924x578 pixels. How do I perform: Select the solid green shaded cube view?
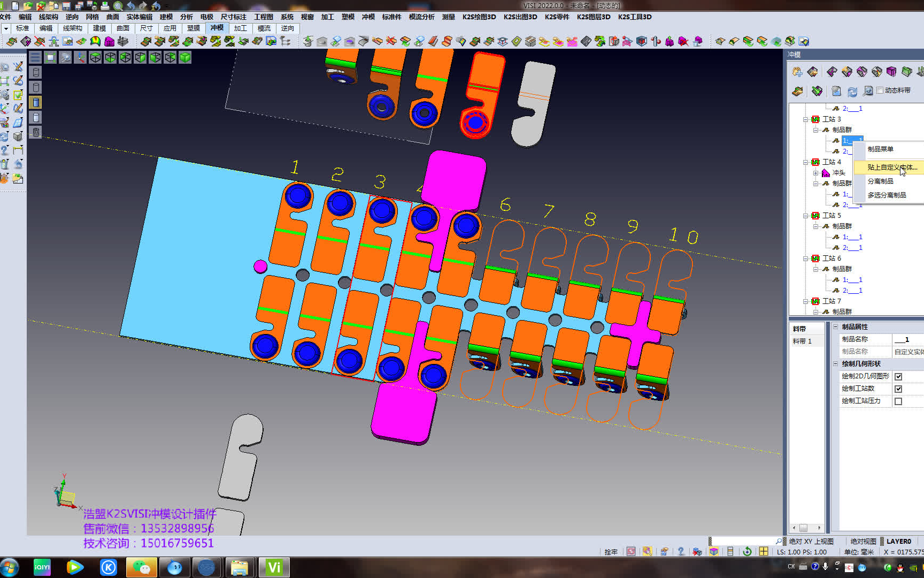point(185,57)
